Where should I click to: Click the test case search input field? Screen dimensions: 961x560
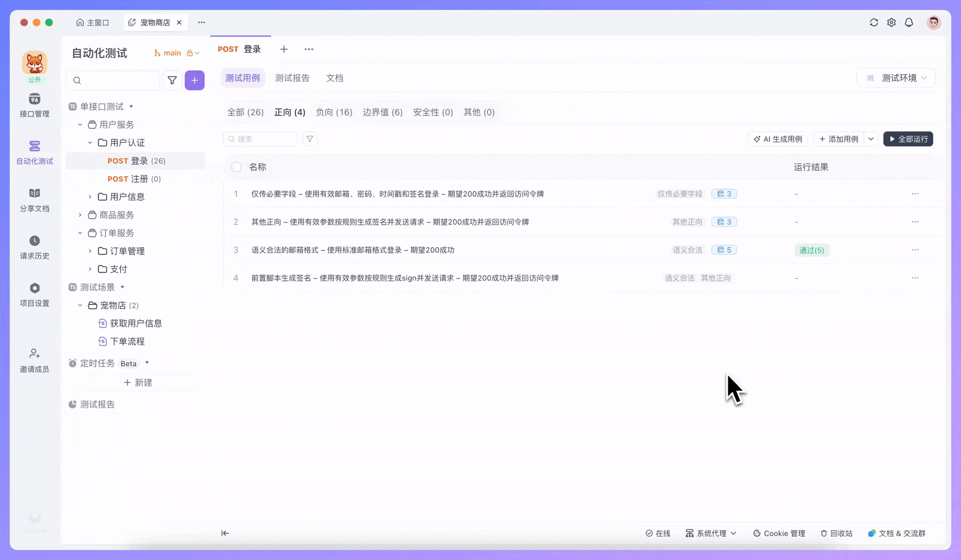[x=260, y=139]
